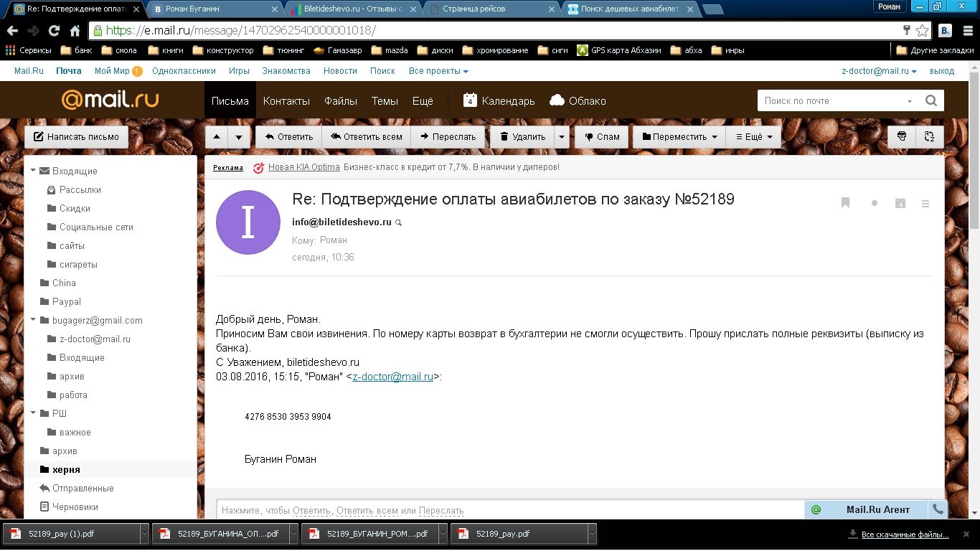Open menu arrow for 52189_pay (1).pdf download
This screenshot has width=980, height=551.
144,534
